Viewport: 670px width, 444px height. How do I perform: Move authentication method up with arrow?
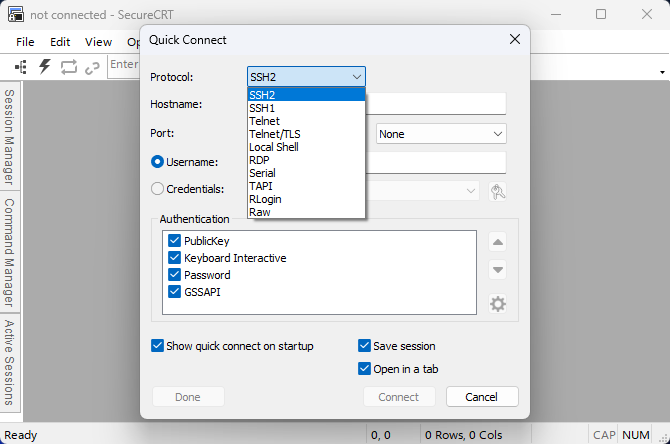pyautogui.click(x=498, y=242)
